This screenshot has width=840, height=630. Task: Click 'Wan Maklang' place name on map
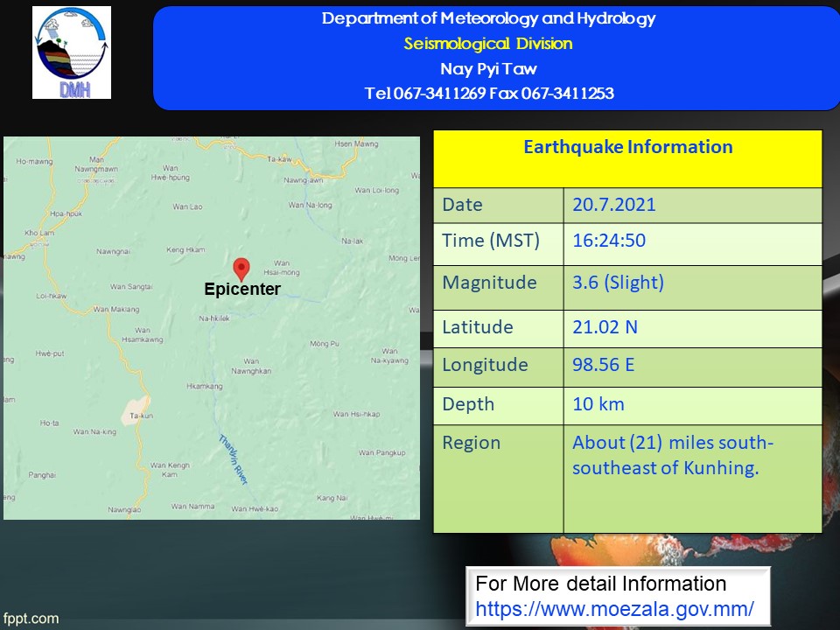(116, 309)
